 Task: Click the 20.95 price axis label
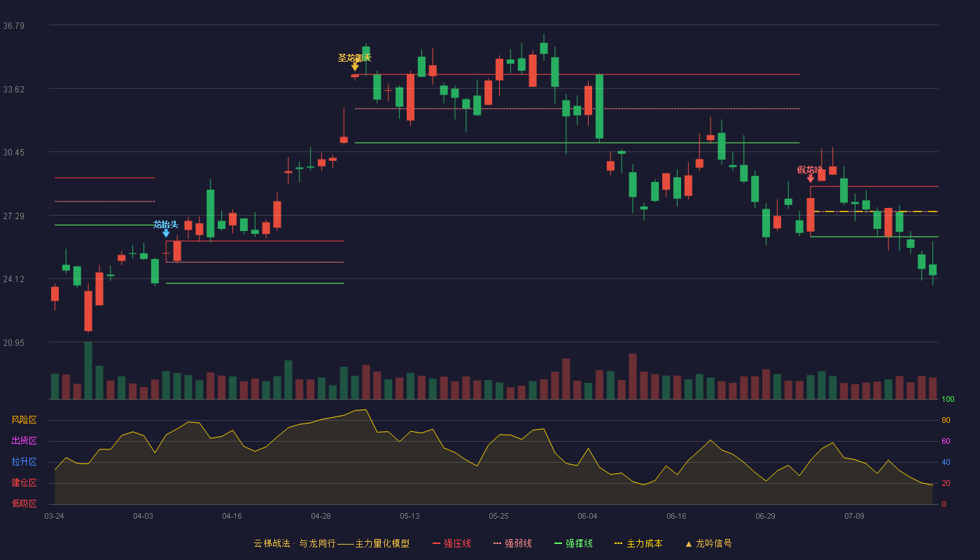tap(13, 343)
